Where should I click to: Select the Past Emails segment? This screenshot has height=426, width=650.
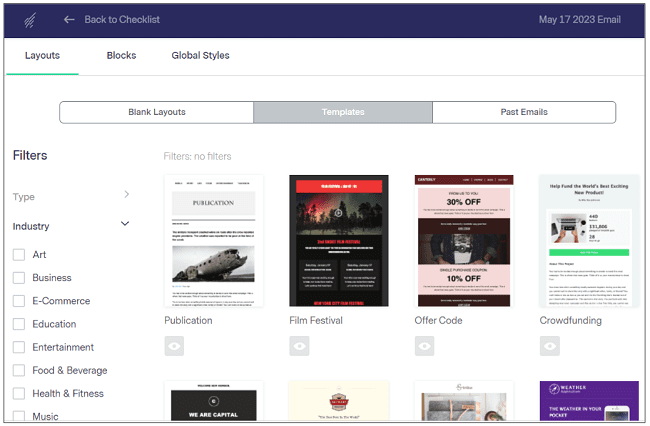point(524,112)
